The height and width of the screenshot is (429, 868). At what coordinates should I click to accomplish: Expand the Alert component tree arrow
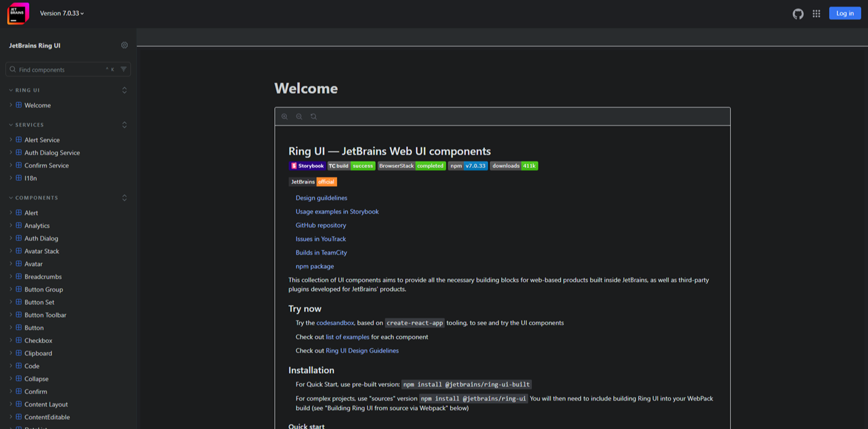pos(11,213)
